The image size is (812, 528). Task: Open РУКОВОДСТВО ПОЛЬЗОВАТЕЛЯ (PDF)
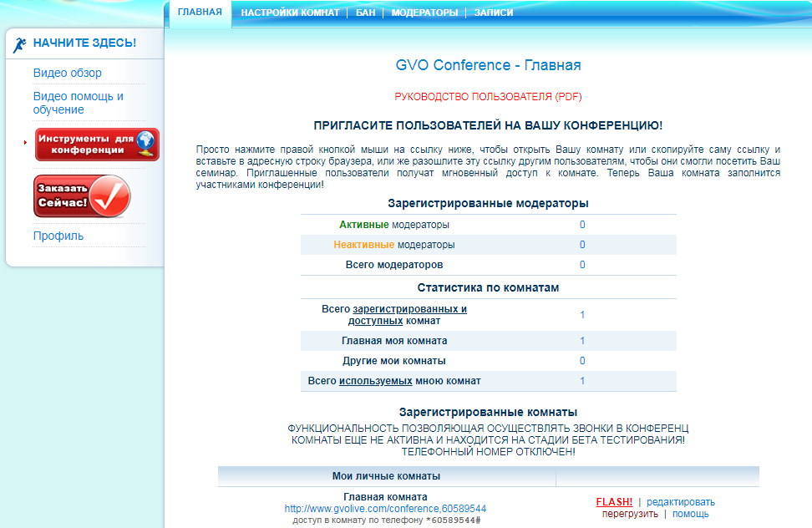pyautogui.click(x=489, y=96)
